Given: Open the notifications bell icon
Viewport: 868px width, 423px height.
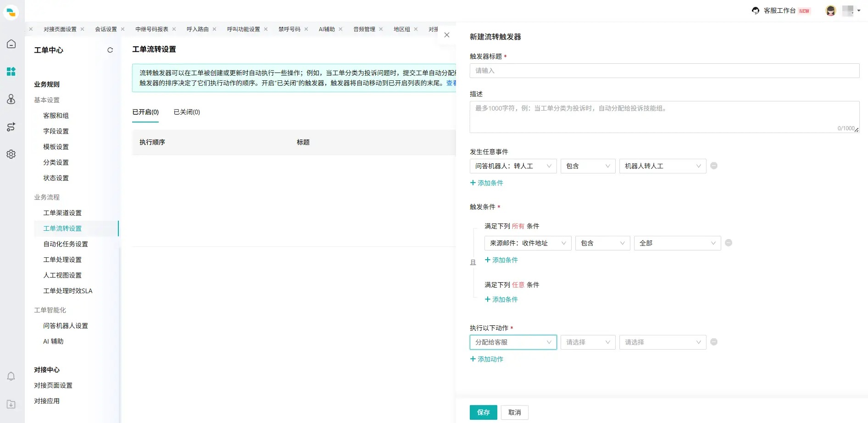Looking at the screenshot, I should pos(11,376).
